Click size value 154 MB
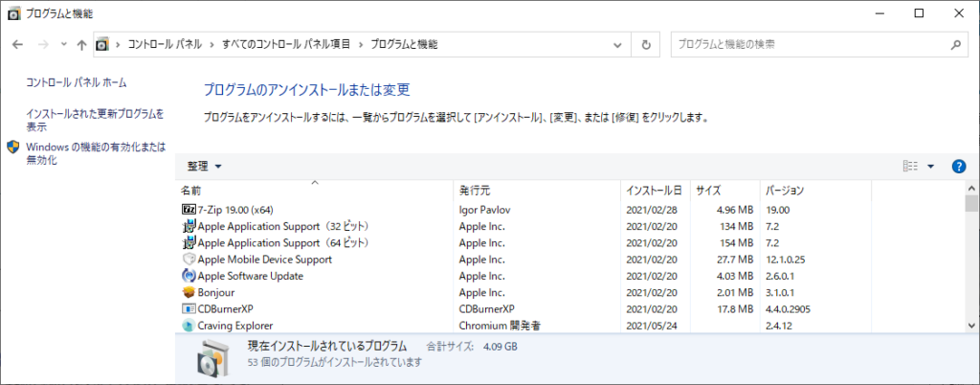This screenshot has width=980, height=385. pyautogui.click(x=738, y=242)
